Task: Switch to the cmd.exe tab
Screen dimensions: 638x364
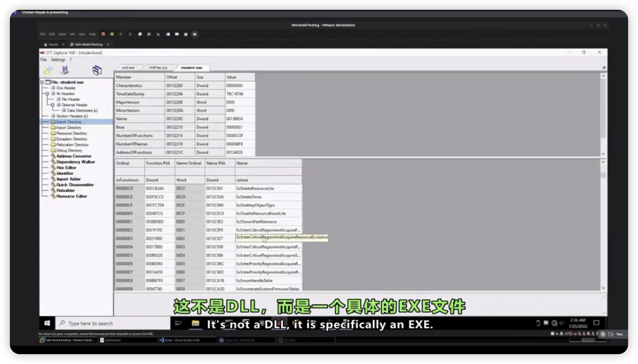Action: click(128, 68)
